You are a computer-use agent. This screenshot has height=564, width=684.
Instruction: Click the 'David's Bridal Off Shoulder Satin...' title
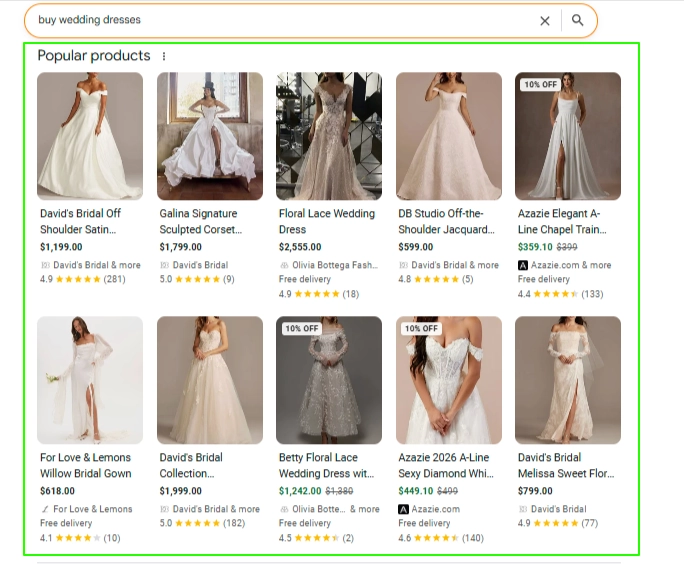(x=81, y=221)
